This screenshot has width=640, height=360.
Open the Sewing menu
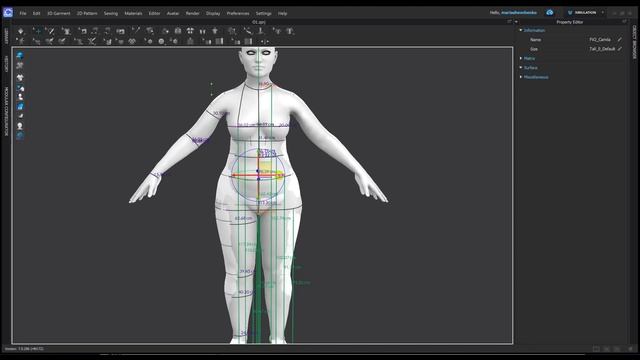pyautogui.click(x=111, y=13)
